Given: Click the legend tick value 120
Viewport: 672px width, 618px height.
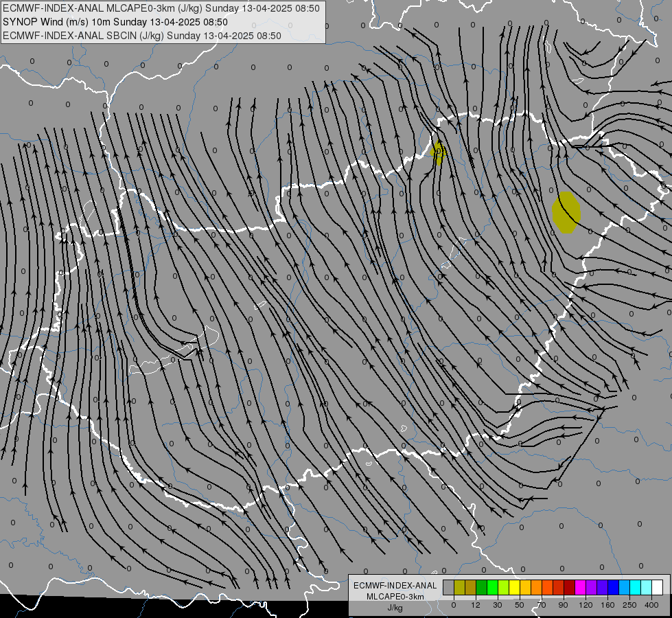Looking at the screenshot, I should coord(586,605).
